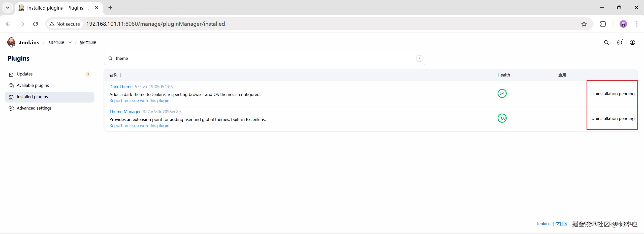Click the 启用 column header
This screenshot has width=644, height=234.
[562, 75]
